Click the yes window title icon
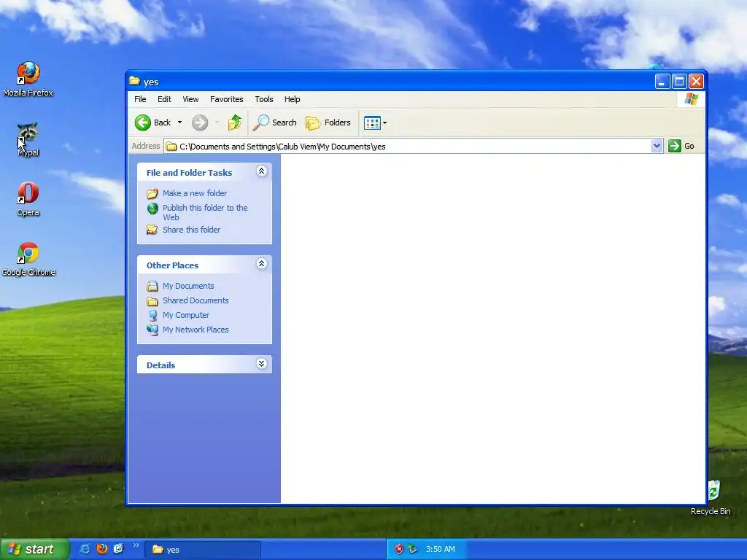 click(135, 82)
